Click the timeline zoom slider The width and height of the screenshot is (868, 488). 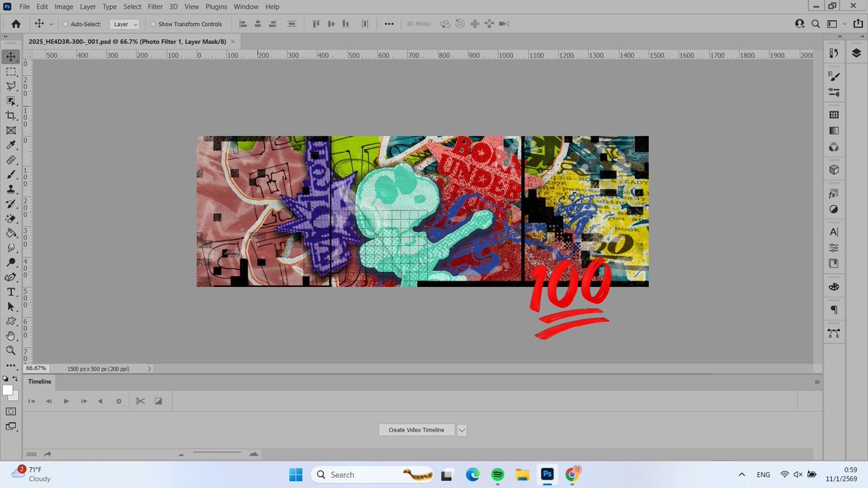point(217,453)
